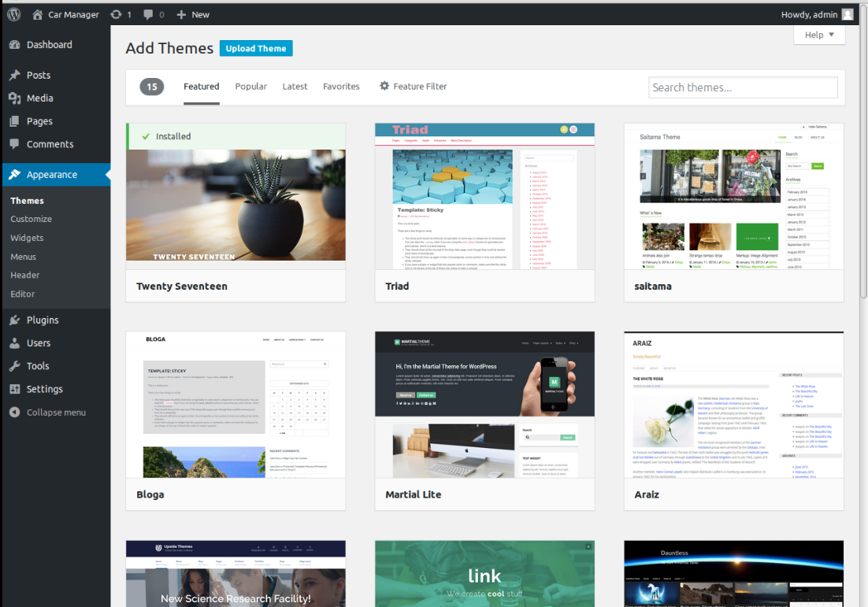This screenshot has height=607, width=868.
Task: Click the plus icon next to New
Action: (x=181, y=14)
